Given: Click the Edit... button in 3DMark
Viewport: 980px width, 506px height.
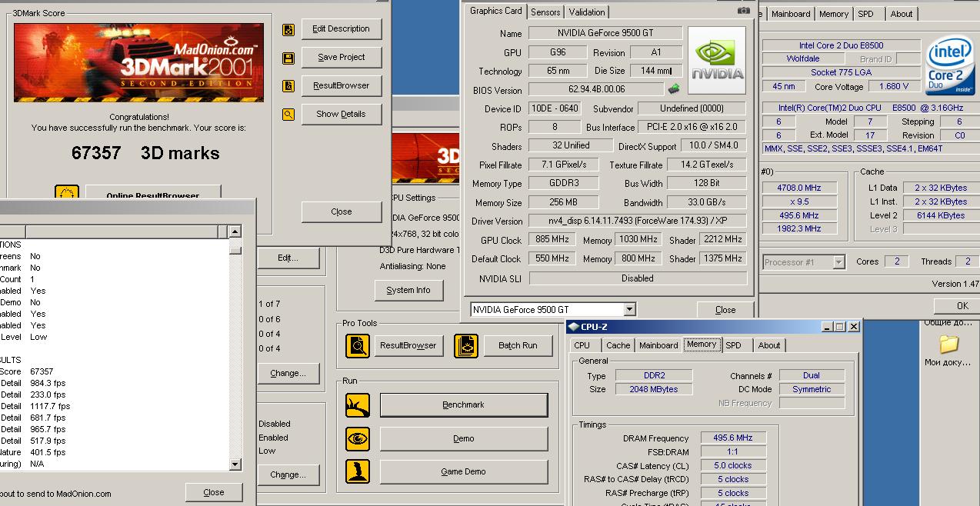Looking at the screenshot, I should (x=288, y=258).
